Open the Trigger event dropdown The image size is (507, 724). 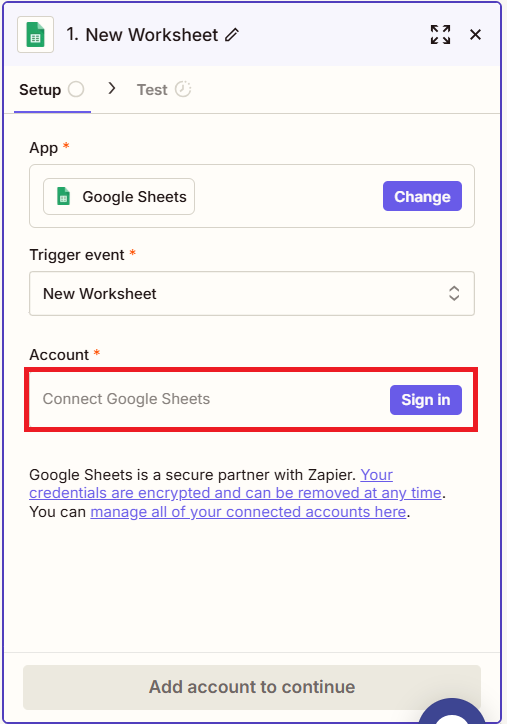[252, 294]
